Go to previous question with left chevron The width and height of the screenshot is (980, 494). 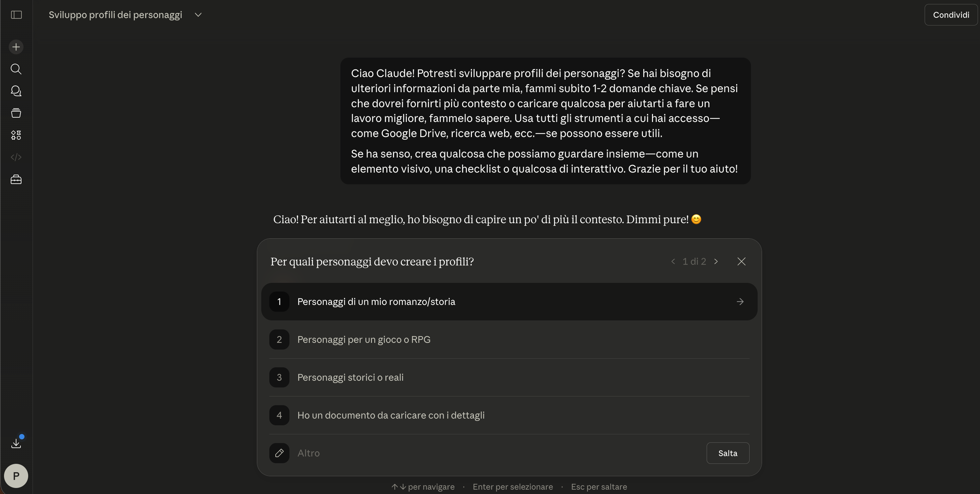click(x=673, y=262)
